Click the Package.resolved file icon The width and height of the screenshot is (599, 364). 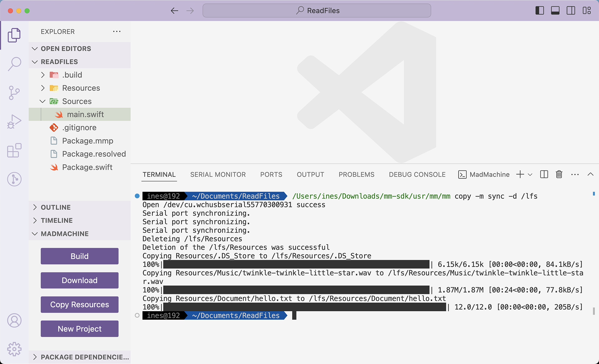point(54,154)
